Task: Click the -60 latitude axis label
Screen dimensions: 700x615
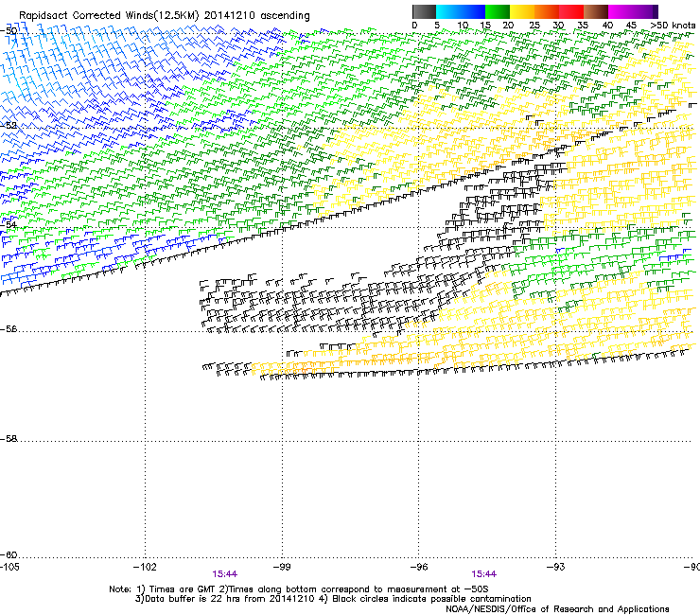Action: [x=9, y=555]
